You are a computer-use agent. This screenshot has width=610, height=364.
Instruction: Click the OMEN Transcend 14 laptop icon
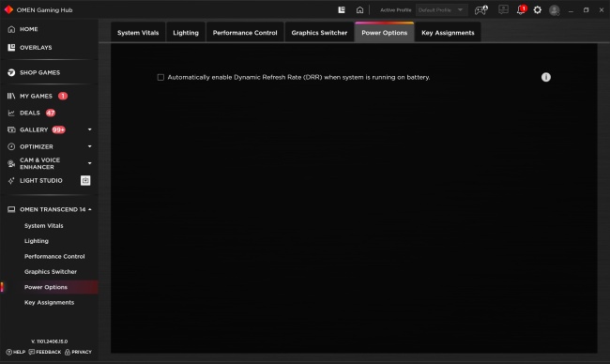click(11, 209)
